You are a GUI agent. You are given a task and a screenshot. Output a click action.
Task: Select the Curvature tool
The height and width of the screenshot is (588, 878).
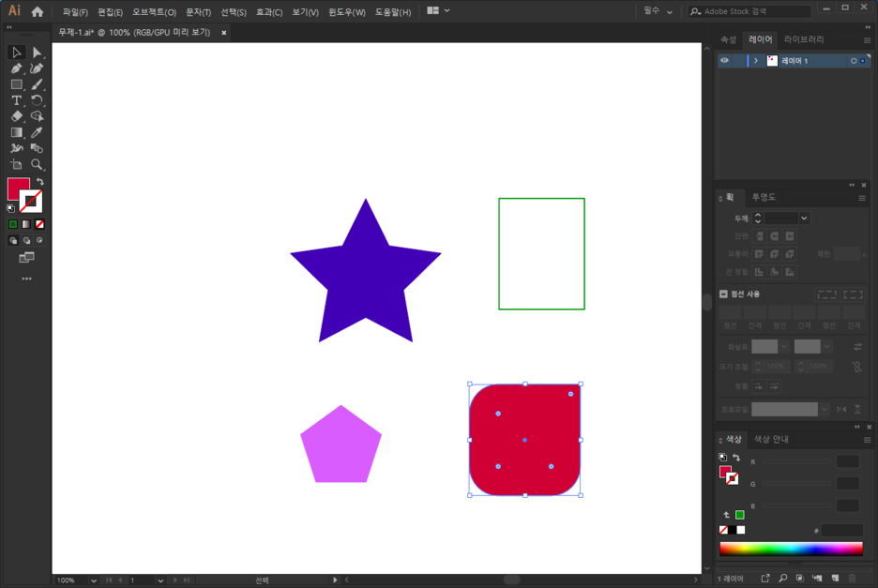(37, 68)
